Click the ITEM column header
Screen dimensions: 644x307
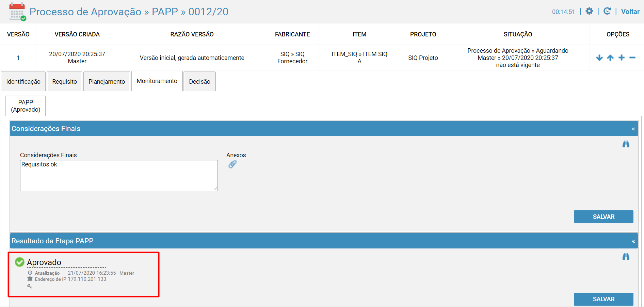[359, 34]
